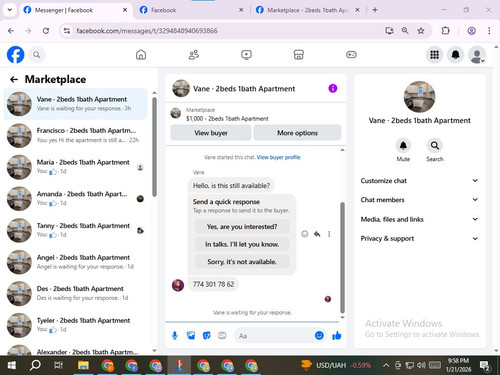The image size is (500, 375).
Task: Send quick response 'In talks. I'll let you know.'
Action: pyautogui.click(x=242, y=244)
